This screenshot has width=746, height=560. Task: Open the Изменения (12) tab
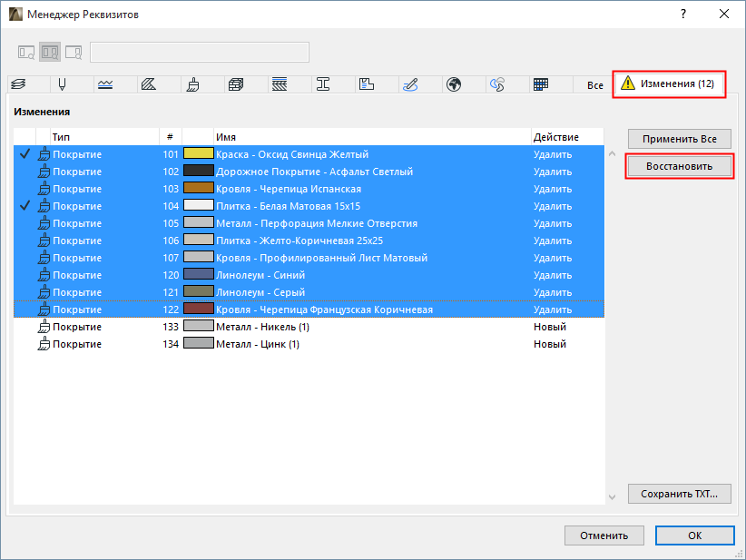[x=669, y=84]
